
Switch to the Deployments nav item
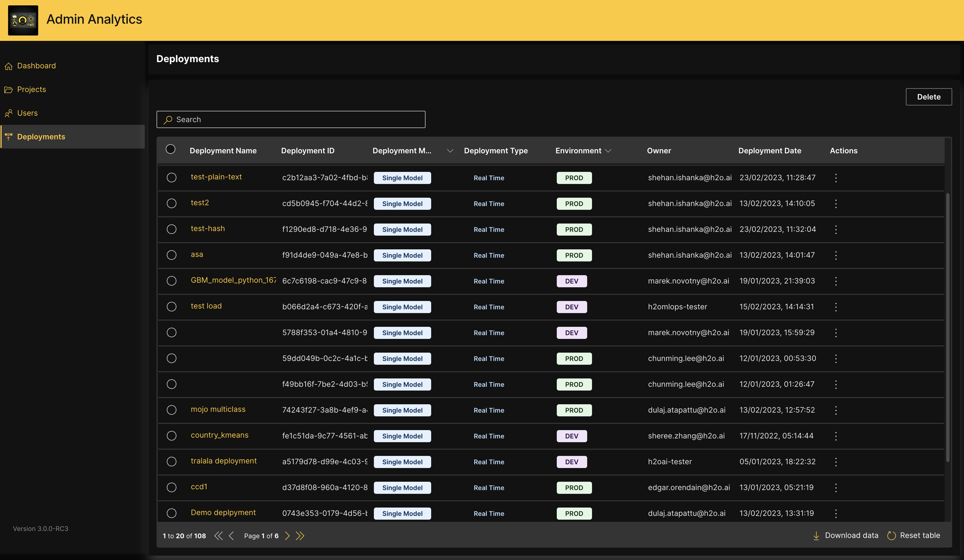[41, 137]
